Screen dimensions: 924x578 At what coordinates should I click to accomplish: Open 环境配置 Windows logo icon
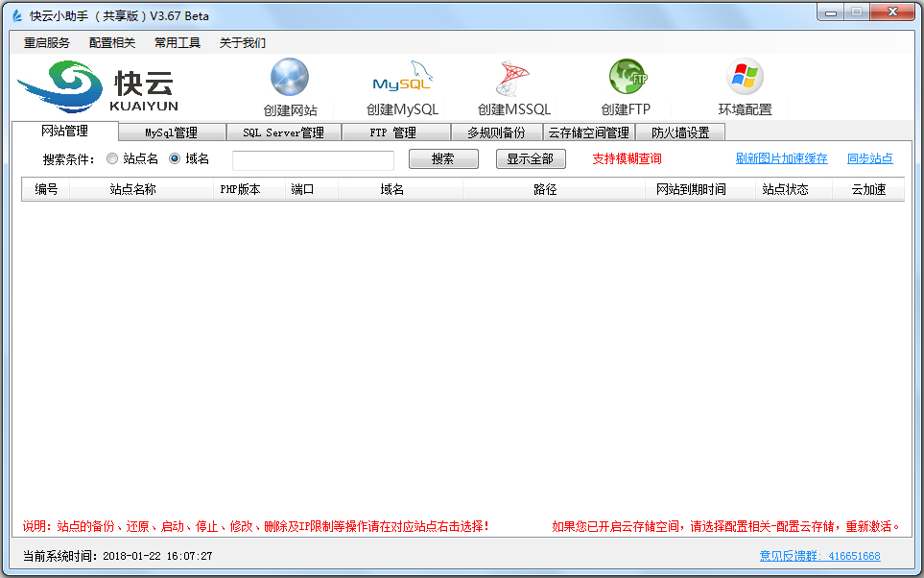[x=745, y=78]
